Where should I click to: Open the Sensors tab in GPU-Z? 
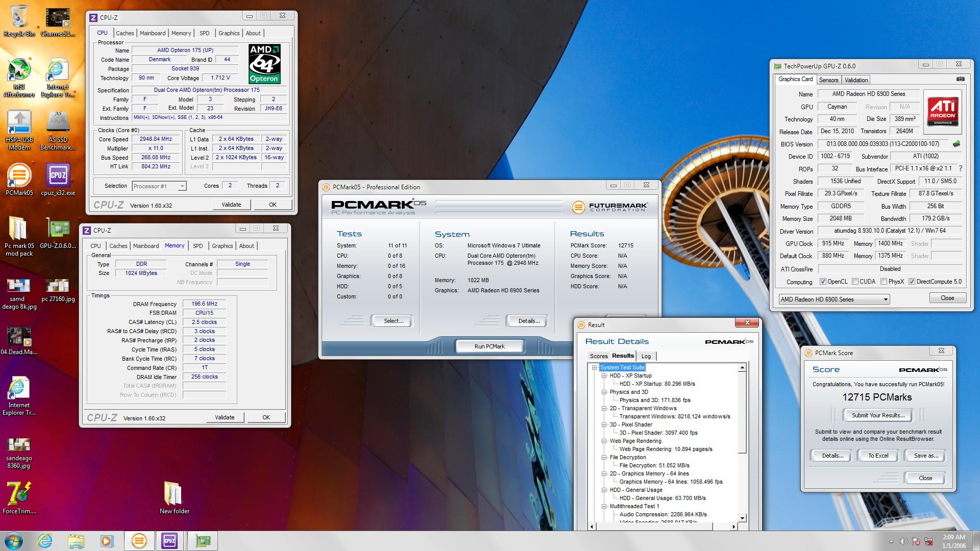(828, 80)
